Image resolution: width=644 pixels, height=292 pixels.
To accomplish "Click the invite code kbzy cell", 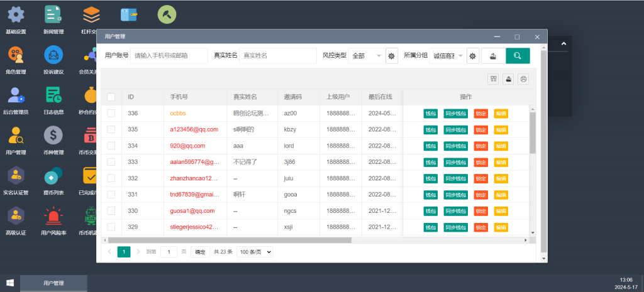I will [290, 129].
